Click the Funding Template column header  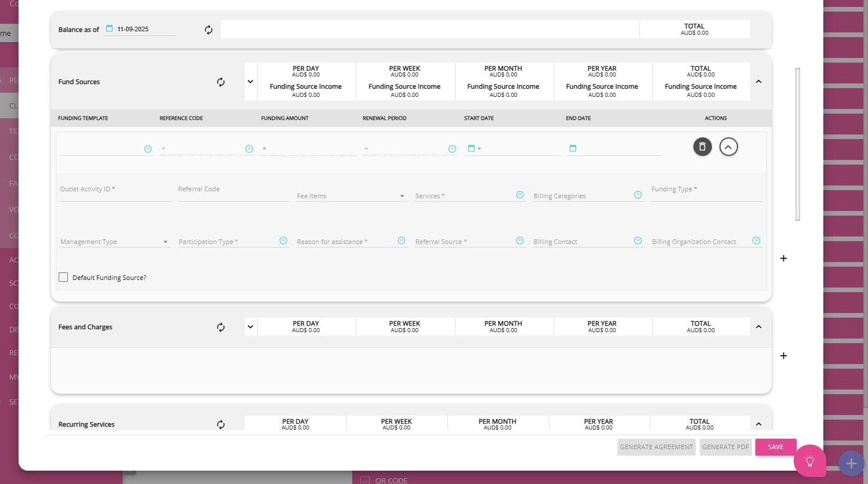click(83, 118)
